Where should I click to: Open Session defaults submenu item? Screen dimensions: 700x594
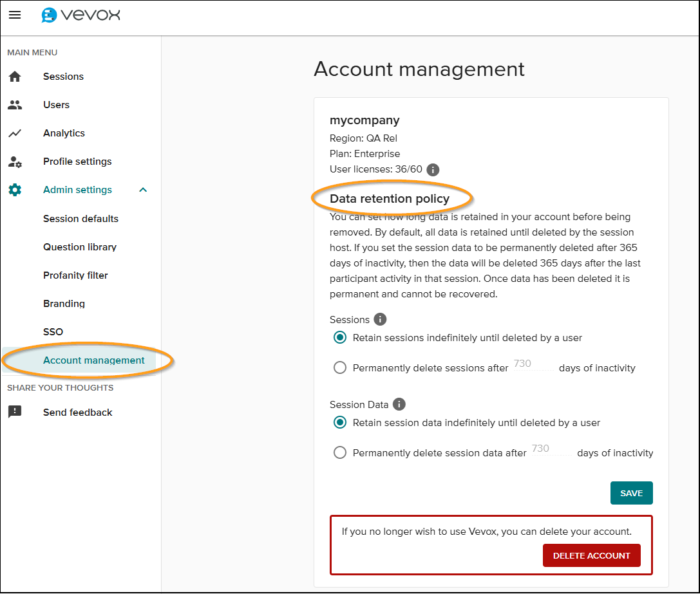(x=80, y=219)
